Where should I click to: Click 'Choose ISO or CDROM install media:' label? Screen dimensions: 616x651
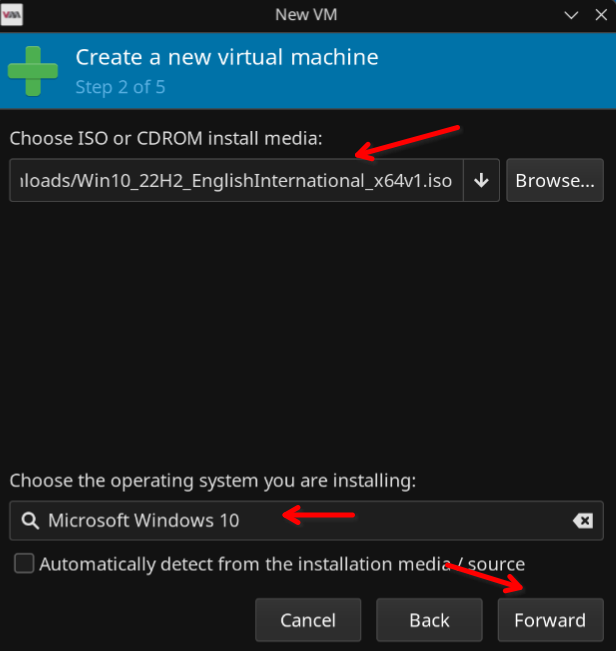click(166, 138)
